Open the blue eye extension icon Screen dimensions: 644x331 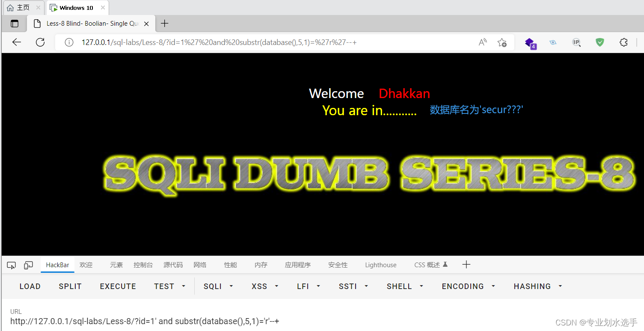click(x=553, y=42)
